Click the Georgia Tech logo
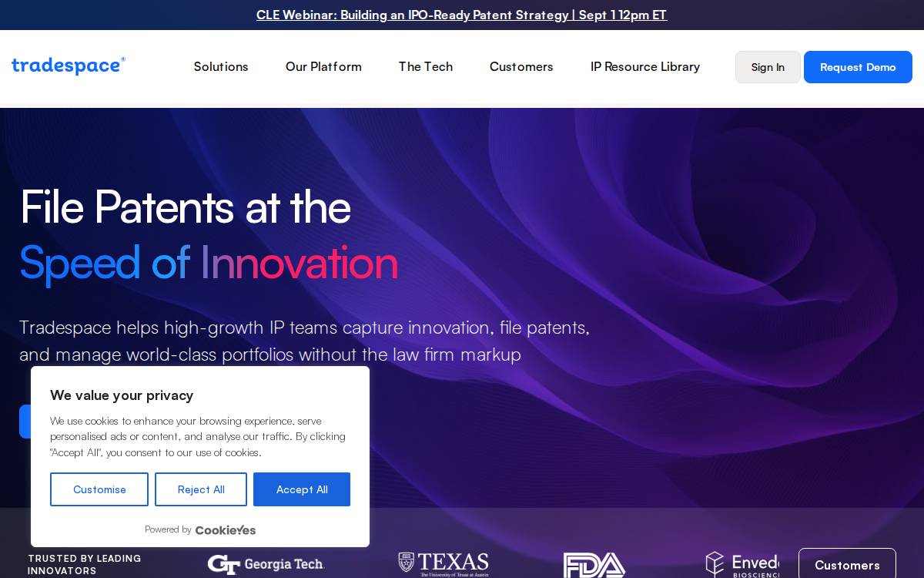924x578 pixels. point(266,564)
